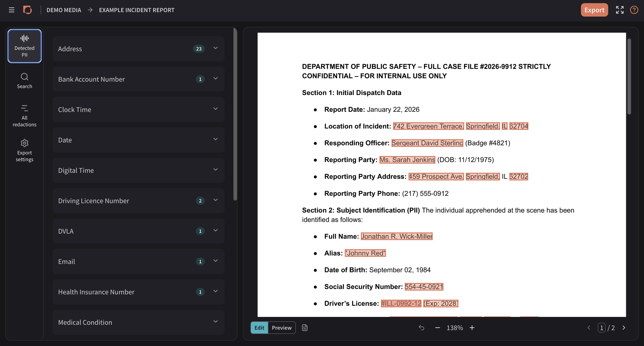Switch to Preview mode
644x346 pixels.
pyautogui.click(x=282, y=328)
